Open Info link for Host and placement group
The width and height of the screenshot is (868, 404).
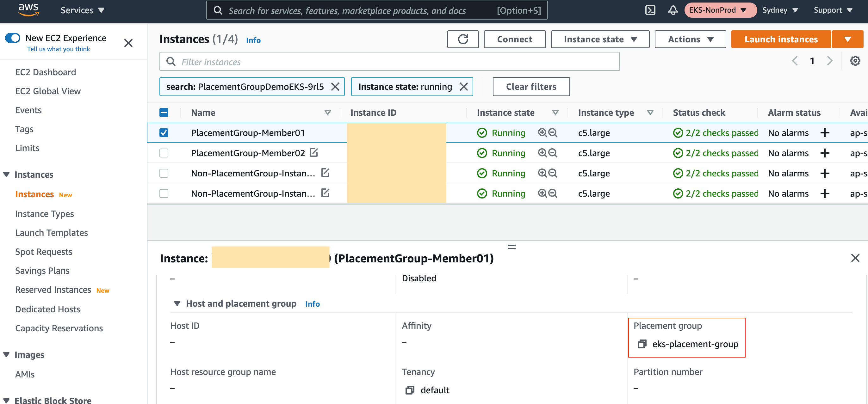tap(312, 304)
